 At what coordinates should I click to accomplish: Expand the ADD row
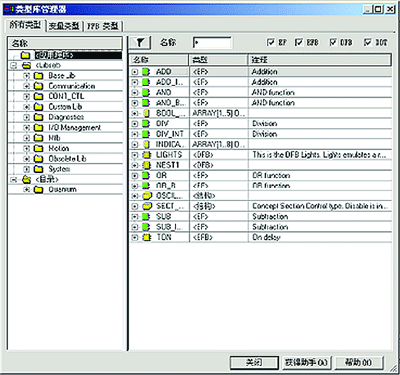click(135, 72)
